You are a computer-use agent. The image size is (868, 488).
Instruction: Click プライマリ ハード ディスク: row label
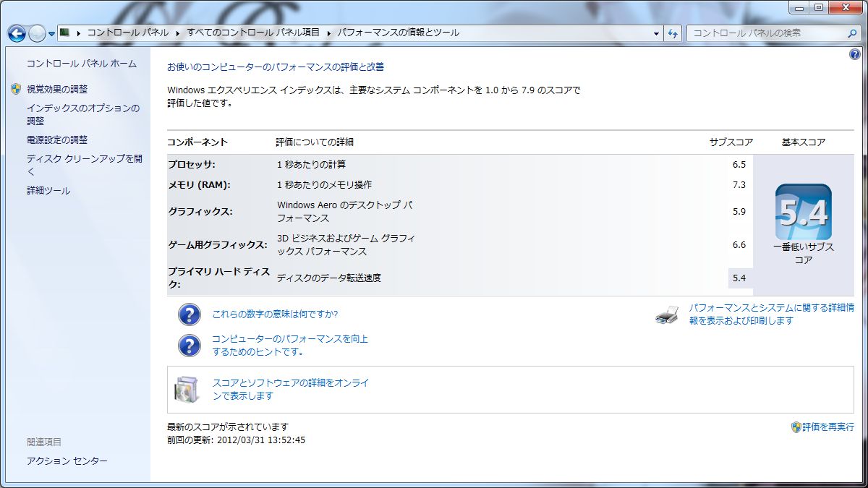coord(219,278)
